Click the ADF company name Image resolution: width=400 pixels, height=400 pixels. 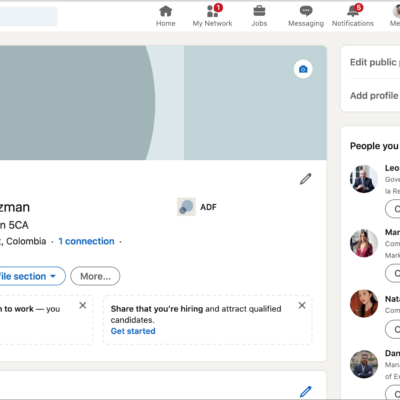[x=208, y=207]
